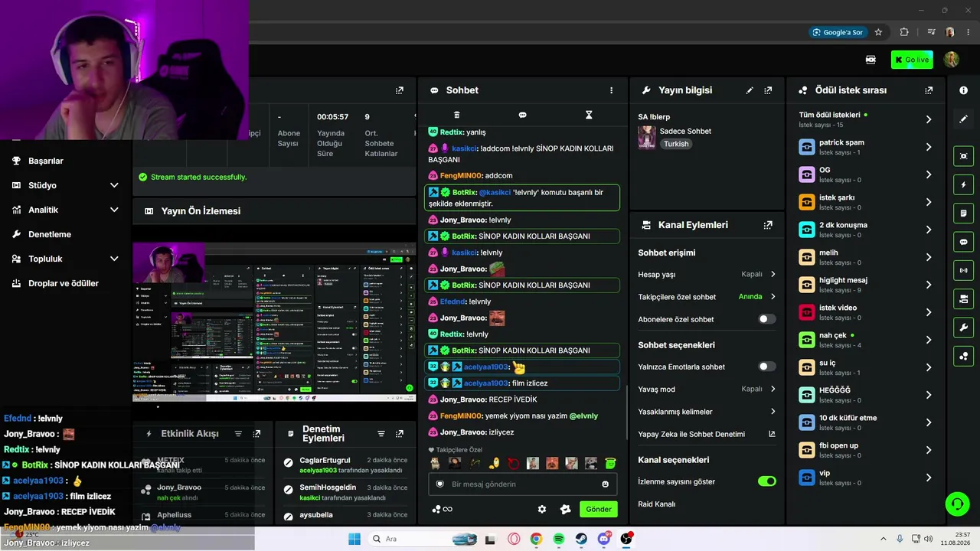The width and height of the screenshot is (980, 551).
Task: Edit stream info with the pencil icon
Action: (x=750, y=90)
